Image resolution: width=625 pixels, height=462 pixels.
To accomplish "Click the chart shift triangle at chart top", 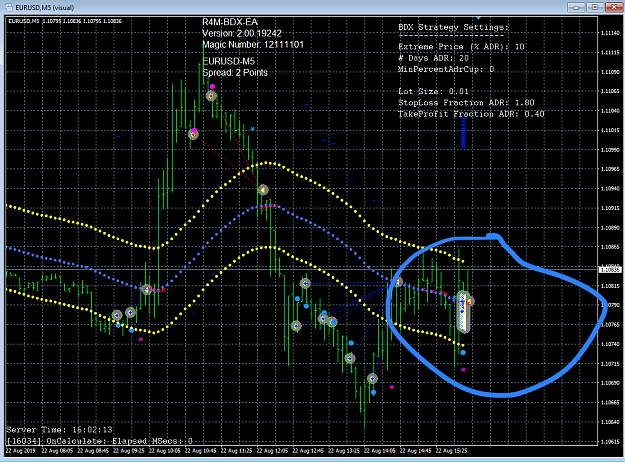I will coord(478,18).
